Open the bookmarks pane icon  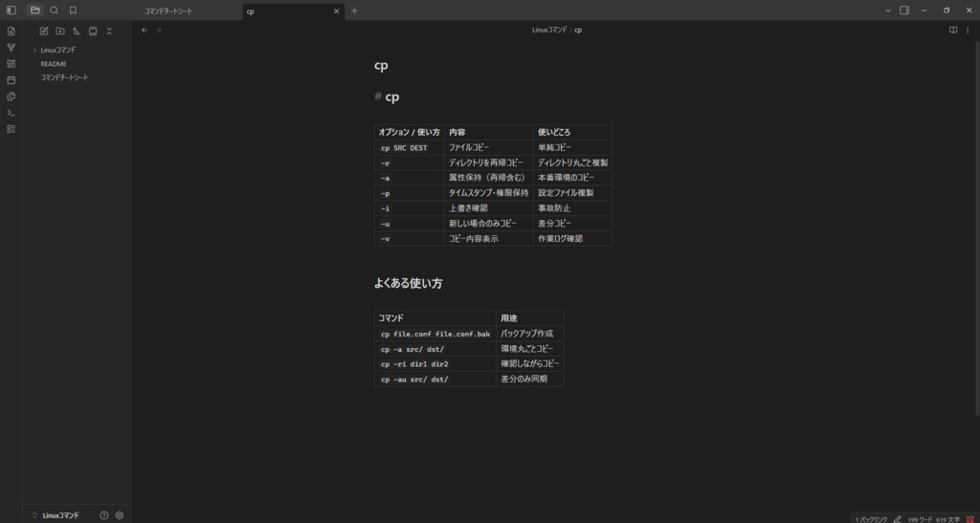click(73, 11)
